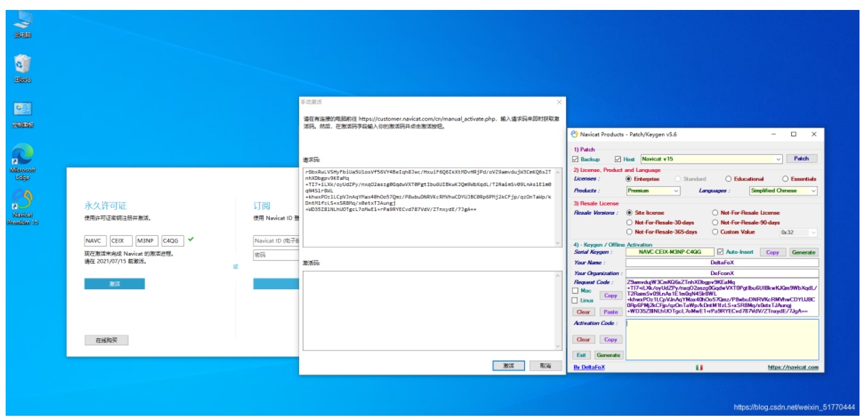Viewport: 868px width, 420px height.
Task: Launch Microsoft Edge from desktop
Action: coord(22,163)
